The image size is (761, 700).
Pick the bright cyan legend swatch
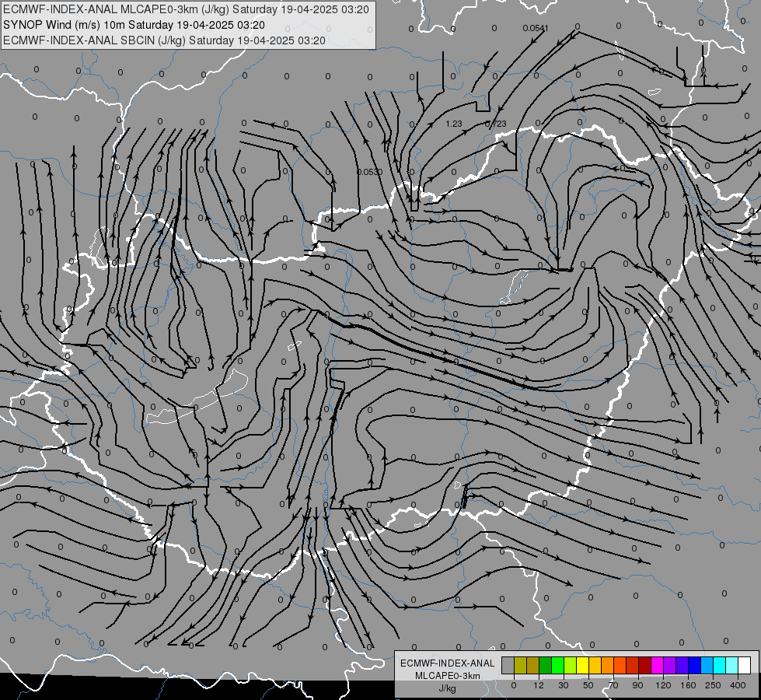tap(719, 665)
